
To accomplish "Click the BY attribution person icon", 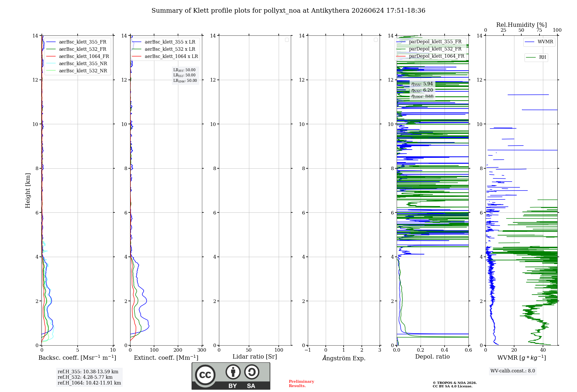I will point(233,372).
